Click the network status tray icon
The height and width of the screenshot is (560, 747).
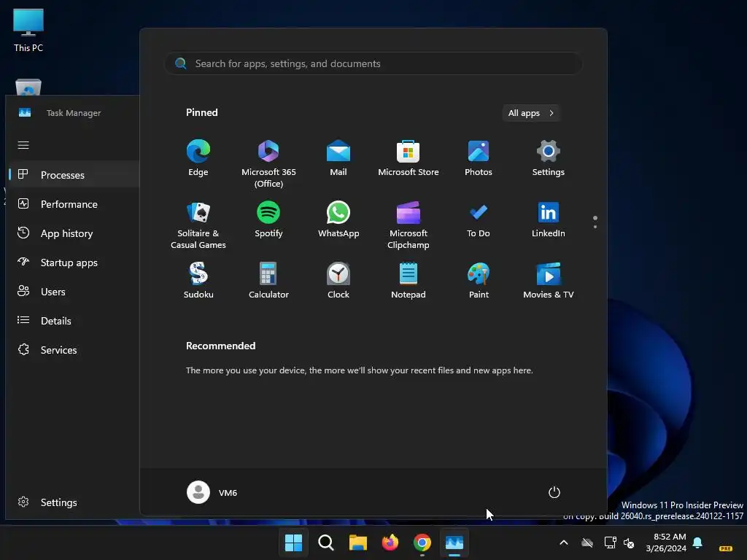[x=611, y=542]
